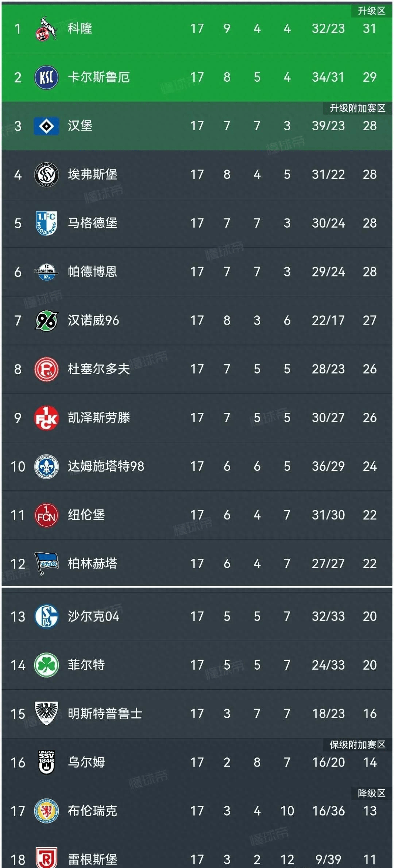The image size is (394, 868).
Task: Select the 升级附加赛区 label
Action: [x=356, y=107]
